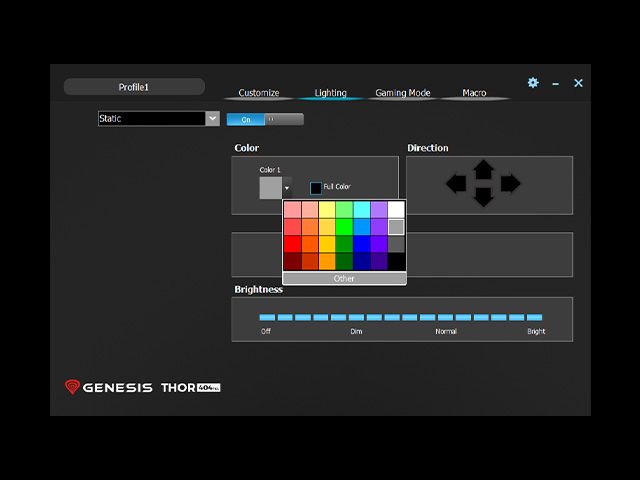
Task: Minimize the Genesis Thor window
Action: tap(556, 84)
